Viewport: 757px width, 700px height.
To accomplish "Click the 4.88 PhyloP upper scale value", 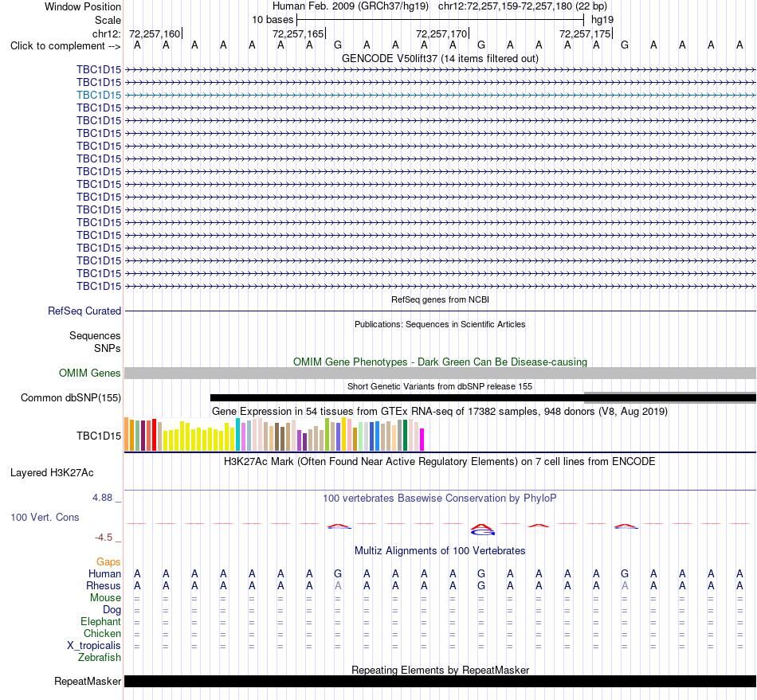I will click(x=102, y=498).
